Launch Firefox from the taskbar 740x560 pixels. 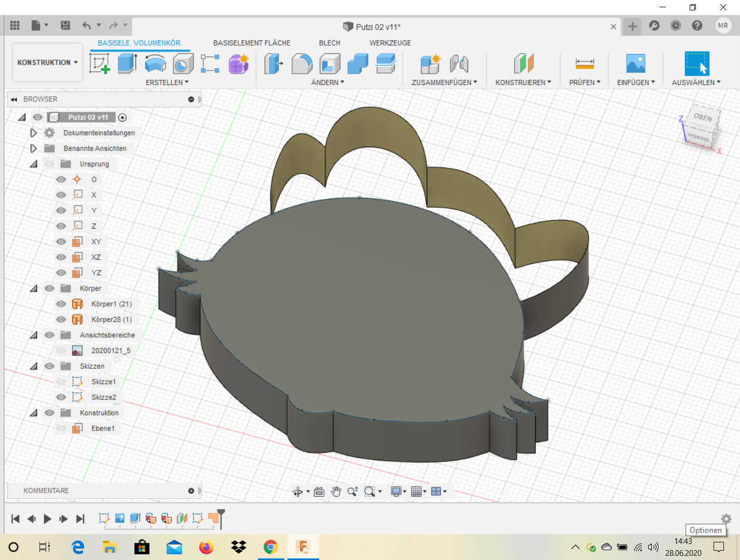click(x=206, y=547)
